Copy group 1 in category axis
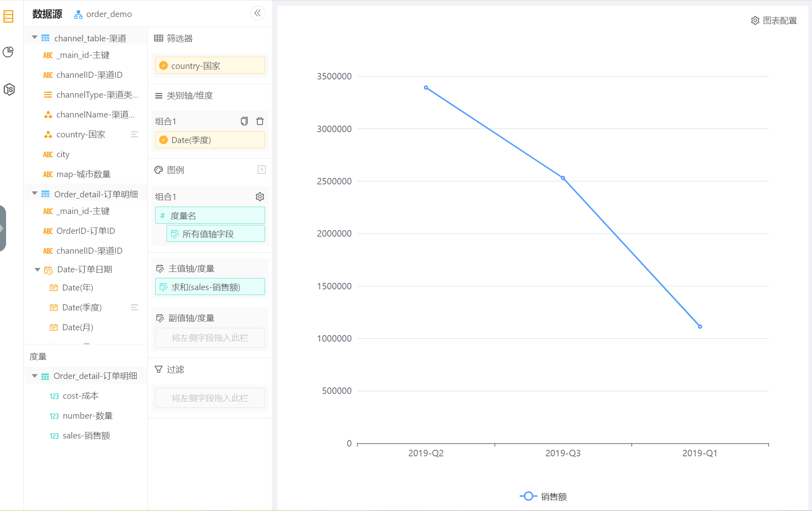This screenshot has width=812, height=511. point(244,121)
